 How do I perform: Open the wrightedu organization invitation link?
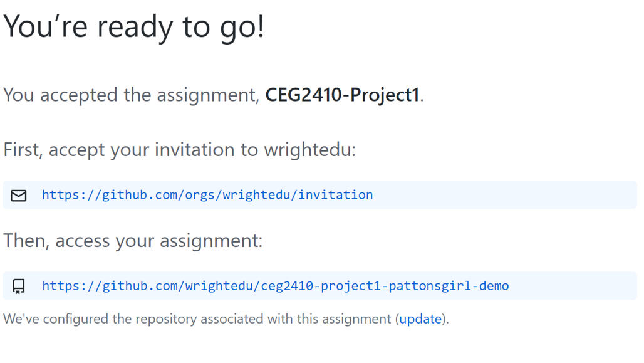(207, 195)
